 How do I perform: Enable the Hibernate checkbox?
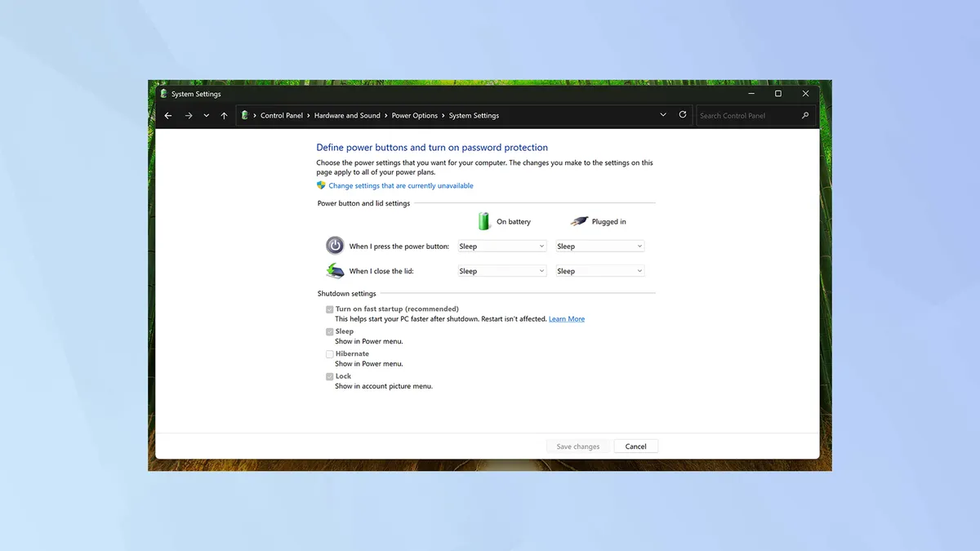click(329, 353)
